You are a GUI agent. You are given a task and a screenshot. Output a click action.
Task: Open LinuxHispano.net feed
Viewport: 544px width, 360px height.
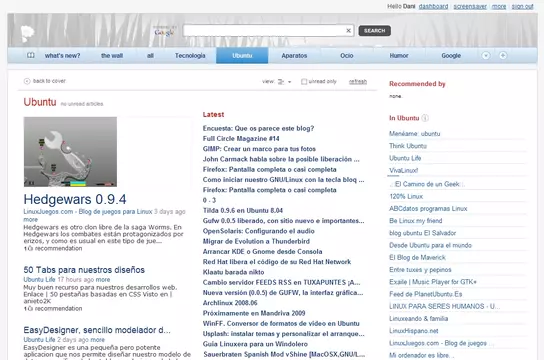414,331
